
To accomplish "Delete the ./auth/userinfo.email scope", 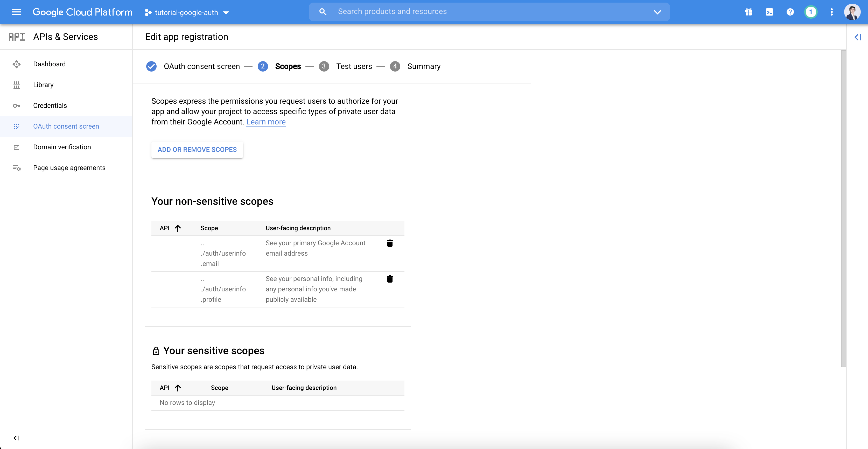I will pos(390,243).
